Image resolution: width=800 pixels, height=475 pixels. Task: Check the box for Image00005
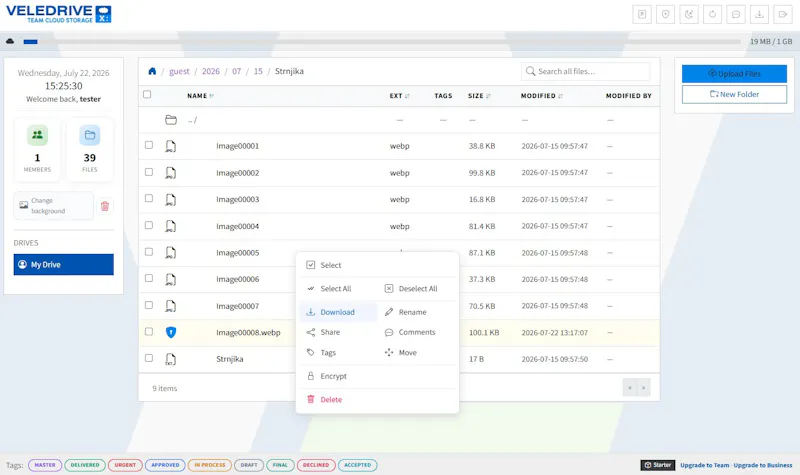pyautogui.click(x=148, y=252)
